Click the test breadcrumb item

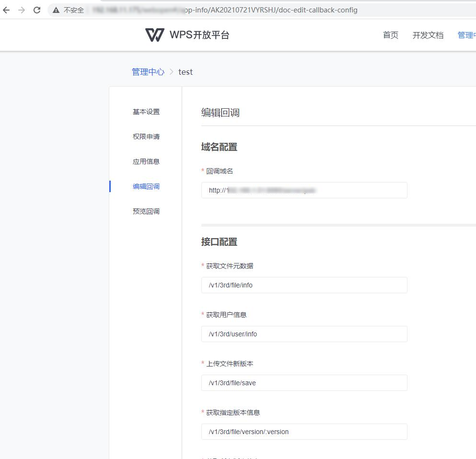point(186,71)
